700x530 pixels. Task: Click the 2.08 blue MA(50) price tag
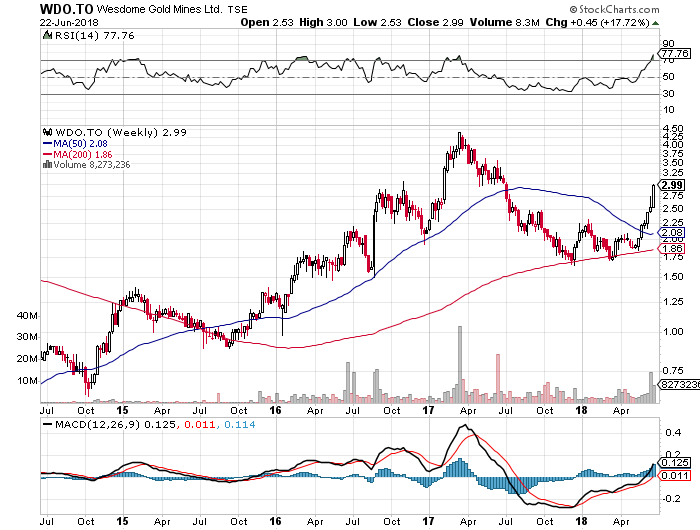(x=672, y=233)
